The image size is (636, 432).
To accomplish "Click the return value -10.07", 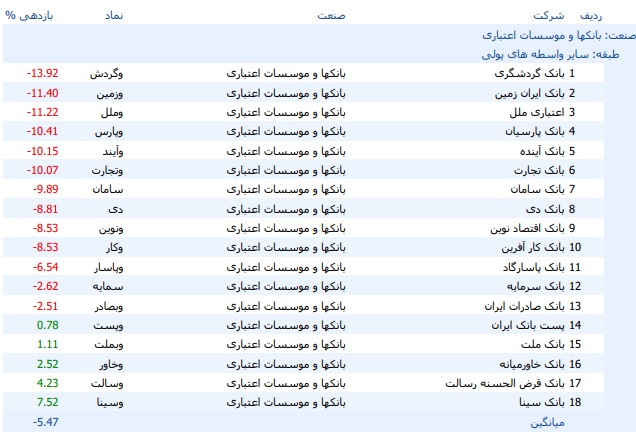I will (43, 170).
